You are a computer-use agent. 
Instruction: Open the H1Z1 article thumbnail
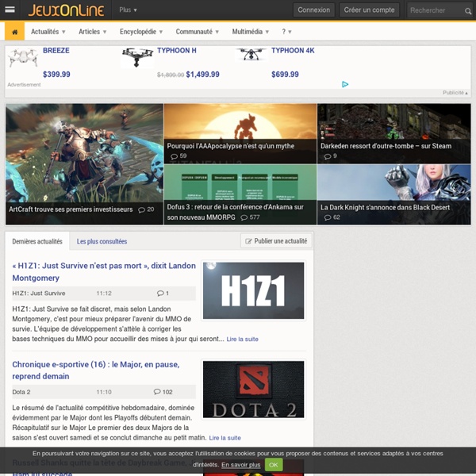pos(254,290)
